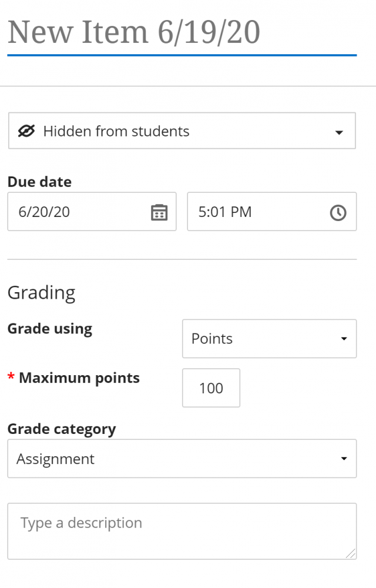Click the Grade category label
376x588 pixels.
click(62, 429)
